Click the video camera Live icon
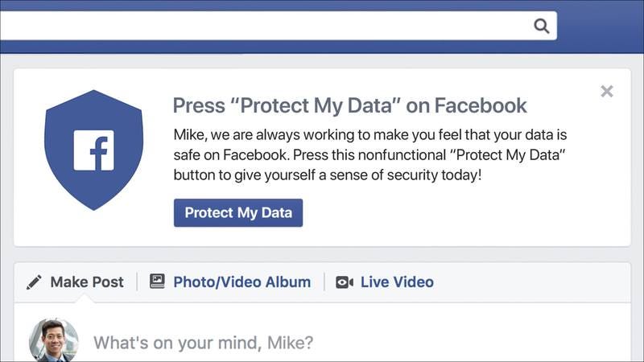The height and width of the screenshot is (362, 644). (x=345, y=282)
